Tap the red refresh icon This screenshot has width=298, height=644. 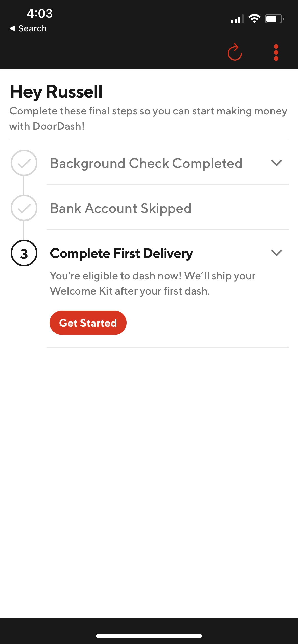235,52
